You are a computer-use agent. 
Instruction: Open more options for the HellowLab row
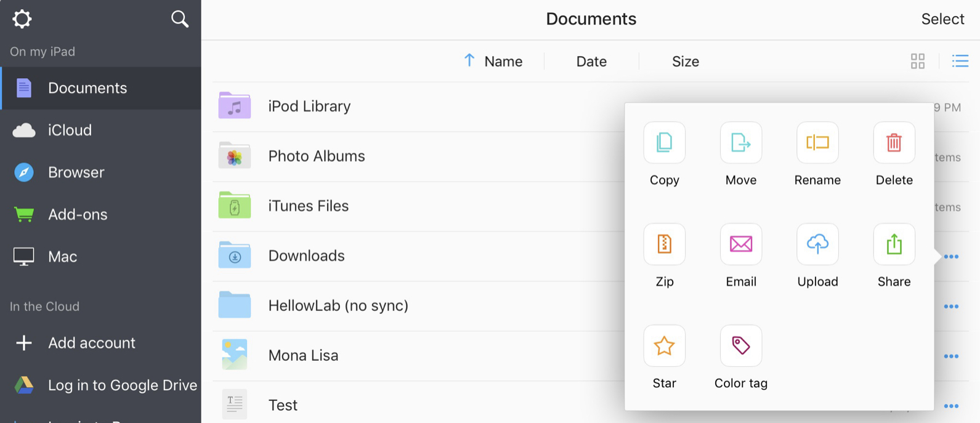[x=951, y=307]
